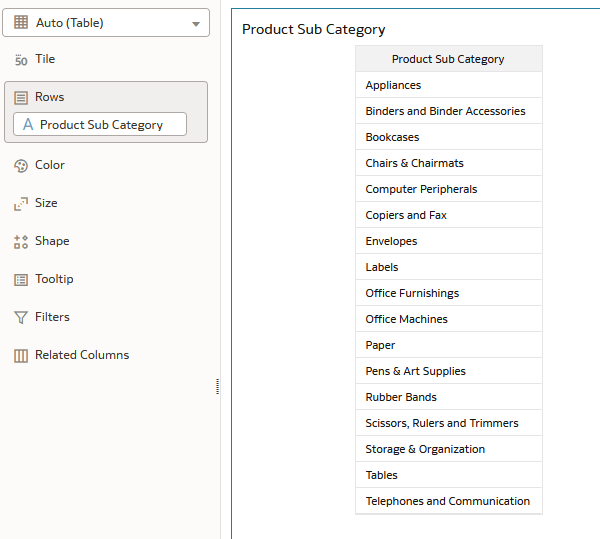This screenshot has width=600, height=539.
Task: Click the visualization title Product Sub Category
Action: (314, 29)
